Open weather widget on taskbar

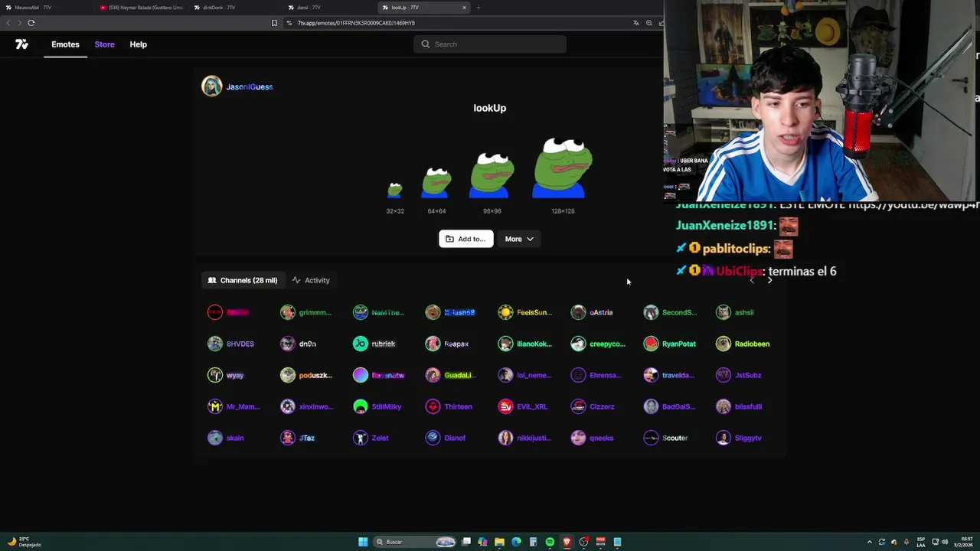pos(23,542)
